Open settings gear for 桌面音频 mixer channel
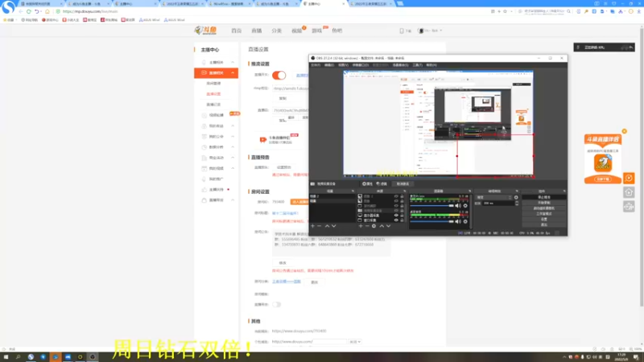 coord(465,221)
